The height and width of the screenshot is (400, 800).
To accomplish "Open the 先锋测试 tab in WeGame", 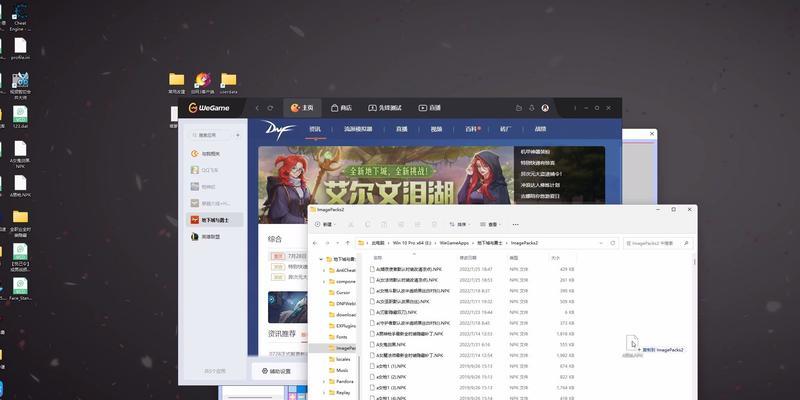I will [385, 108].
